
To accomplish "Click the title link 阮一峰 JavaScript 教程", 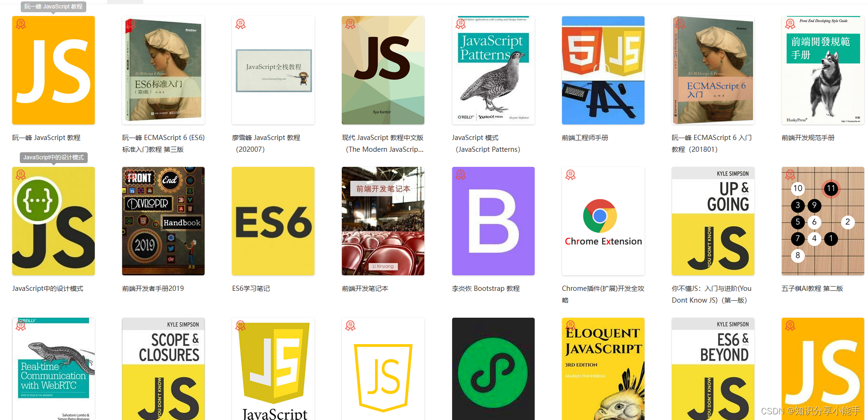I will point(46,138).
